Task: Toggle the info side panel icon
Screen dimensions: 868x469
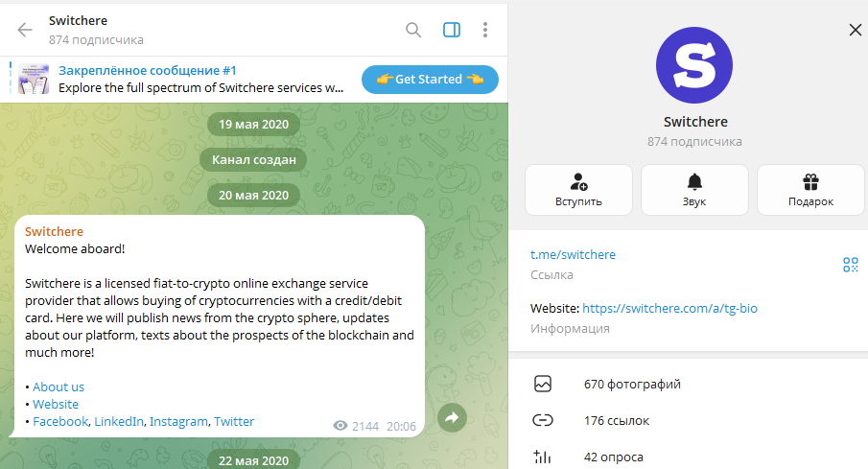Action: [x=452, y=30]
